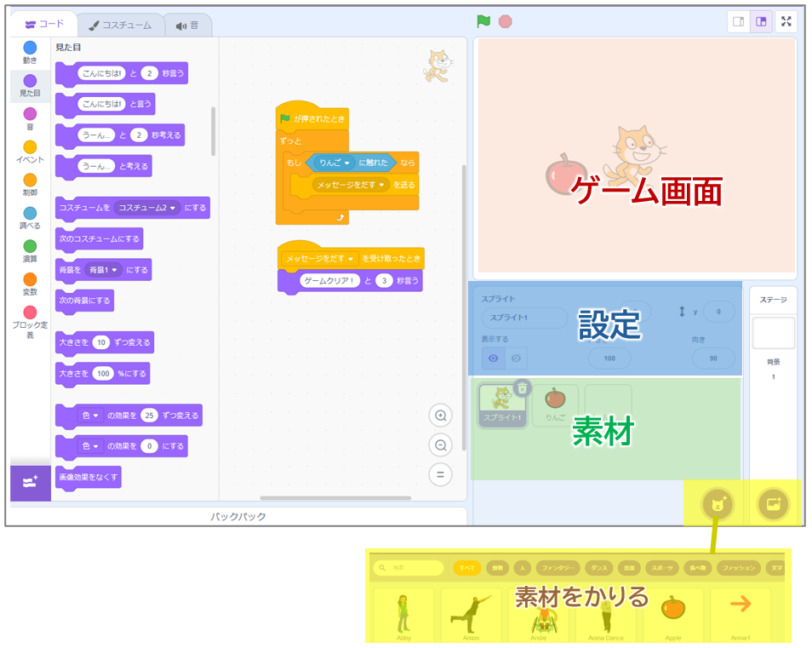The width and height of the screenshot is (812, 648).
Task: Switch to small stage layout
Action: click(x=739, y=22)
